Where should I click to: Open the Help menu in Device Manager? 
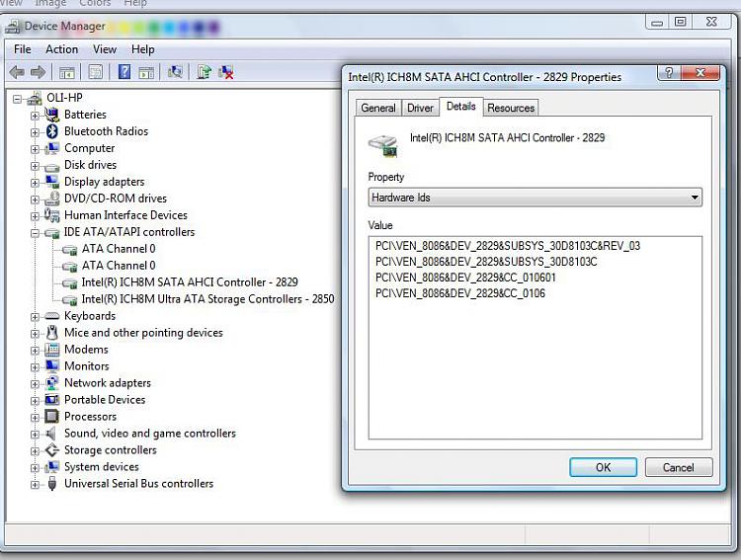pos(142,49)
